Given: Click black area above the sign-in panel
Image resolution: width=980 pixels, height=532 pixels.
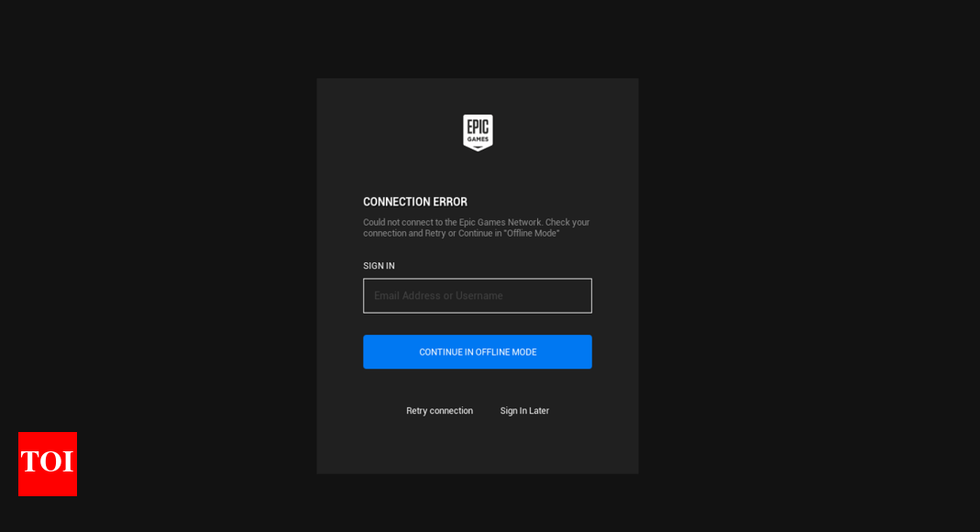Looking at the screenshot, I should [478, 39].
